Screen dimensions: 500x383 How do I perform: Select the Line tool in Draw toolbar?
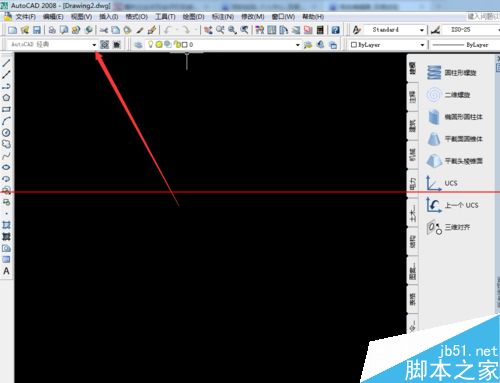click(x=6, y=63)
